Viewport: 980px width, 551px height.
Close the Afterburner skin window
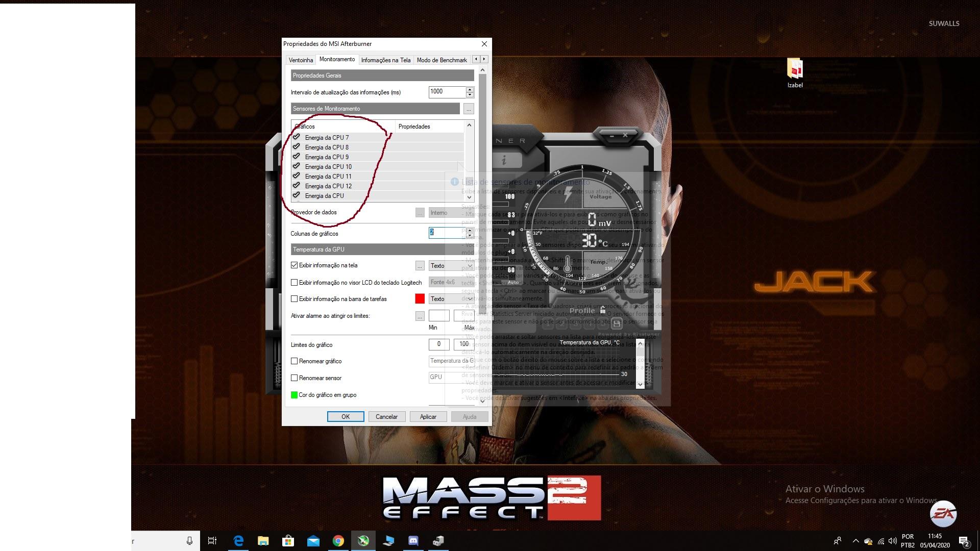click(x=625, y=135)
